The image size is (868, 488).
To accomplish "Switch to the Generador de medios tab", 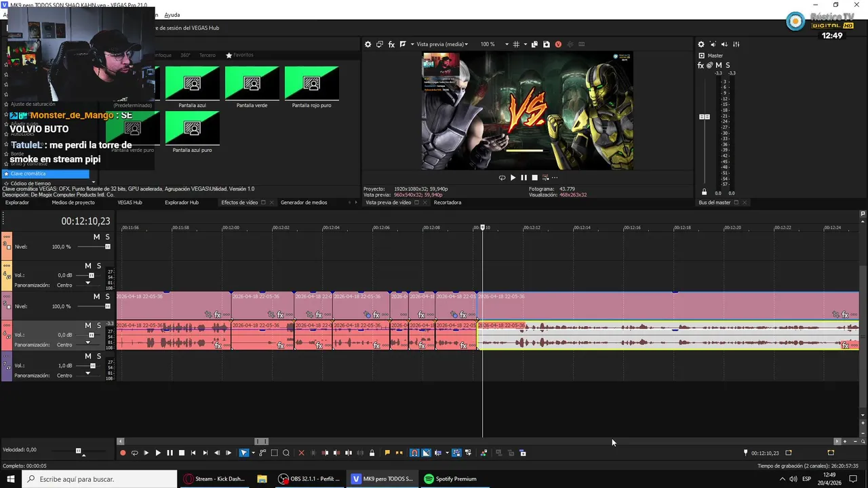I will (304, 202).
